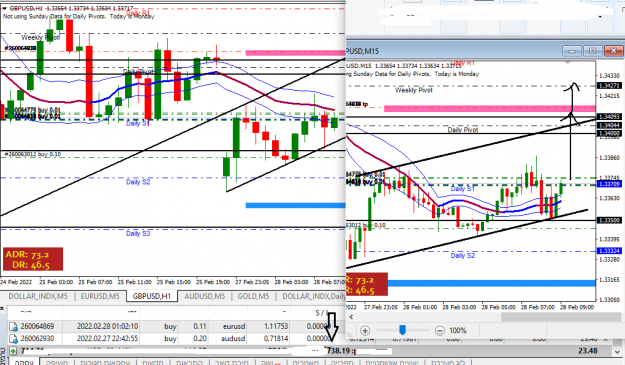Open the עסקאות סגורות terminal tab
625x365 pixels.
[105, 362]
